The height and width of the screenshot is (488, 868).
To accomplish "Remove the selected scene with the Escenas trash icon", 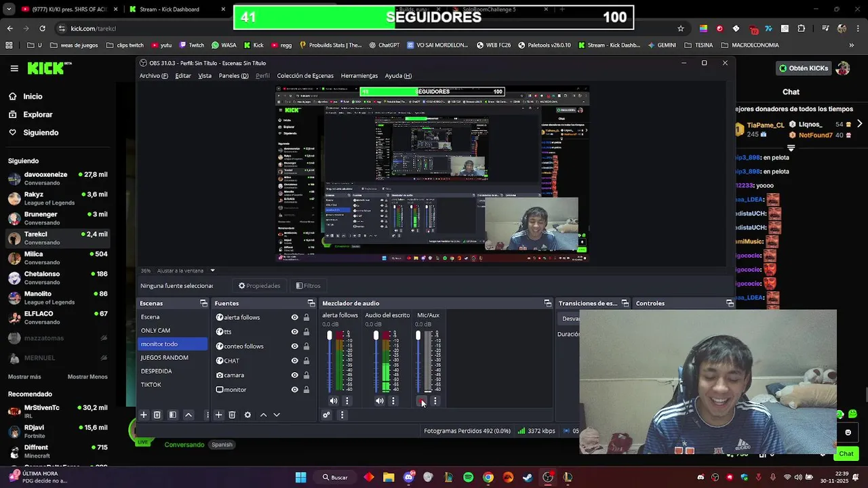I will [x=157, y=415].
